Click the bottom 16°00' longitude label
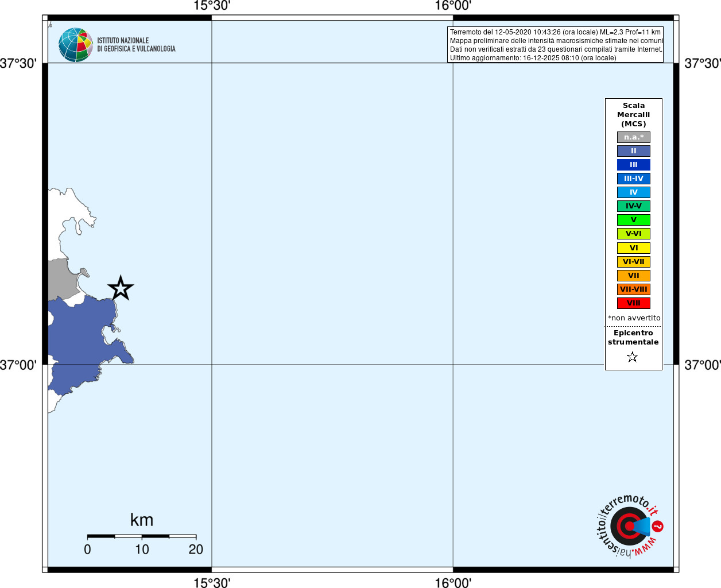The height and width of the screenshot is (588, 721). click(x=453, y=583)
